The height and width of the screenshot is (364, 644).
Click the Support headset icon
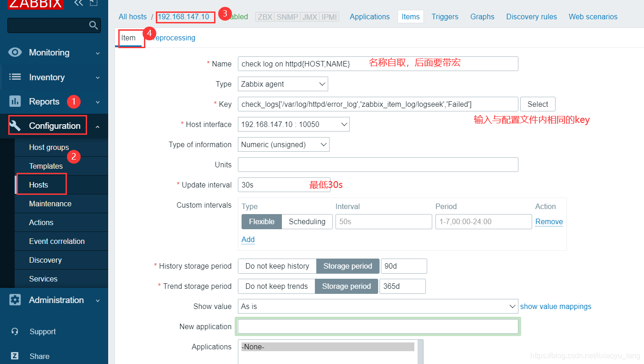pos(15,331)
